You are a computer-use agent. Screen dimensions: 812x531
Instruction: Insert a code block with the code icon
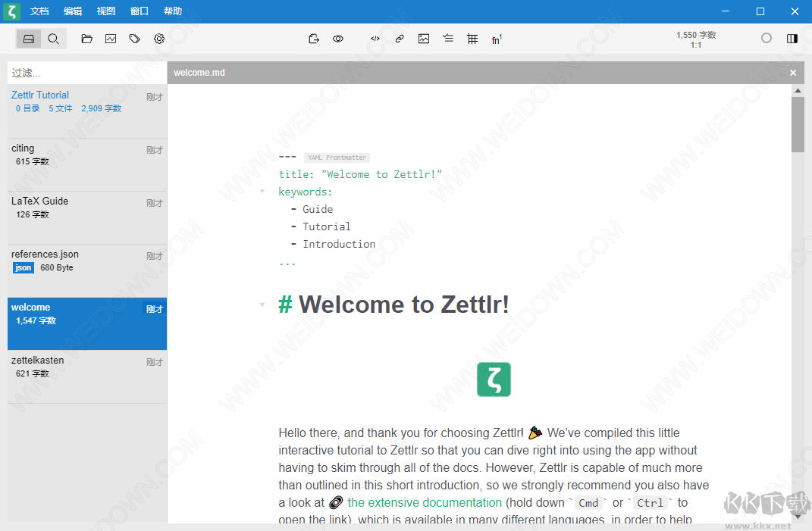coord(375,39)
